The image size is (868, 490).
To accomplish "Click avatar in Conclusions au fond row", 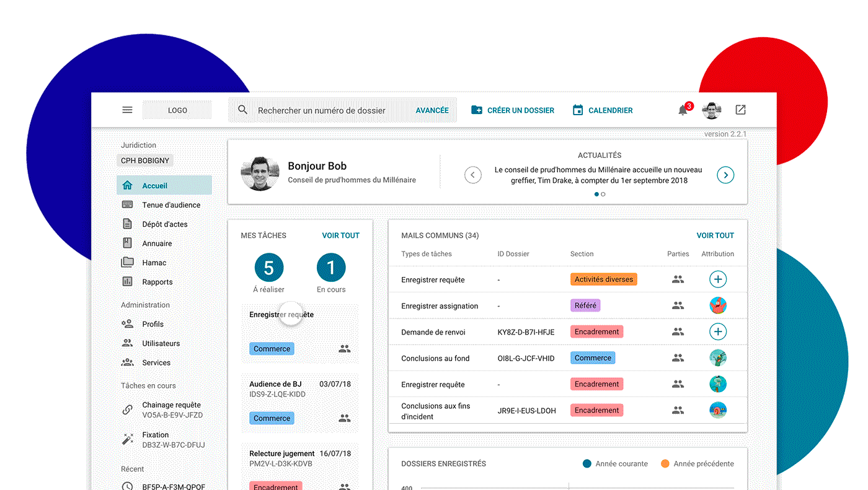I will (x=718, y=358).
